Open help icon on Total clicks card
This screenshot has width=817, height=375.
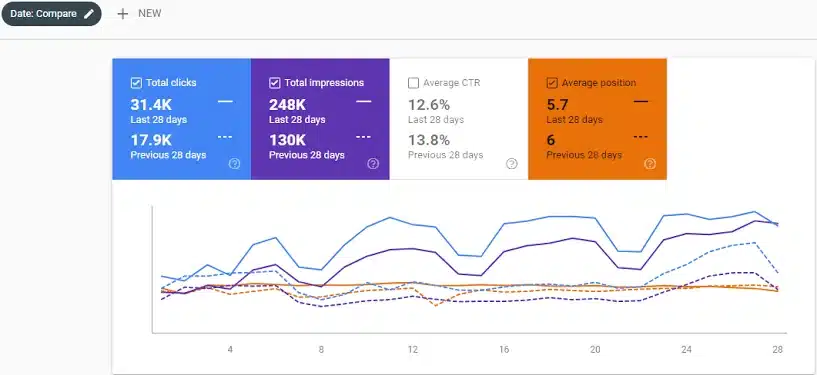[x=234, y=164]
